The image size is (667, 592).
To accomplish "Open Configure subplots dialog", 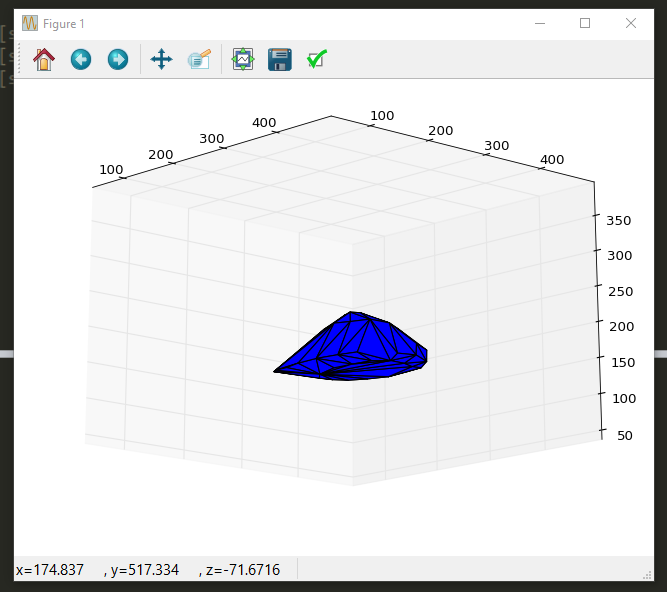I will point(243,59).
